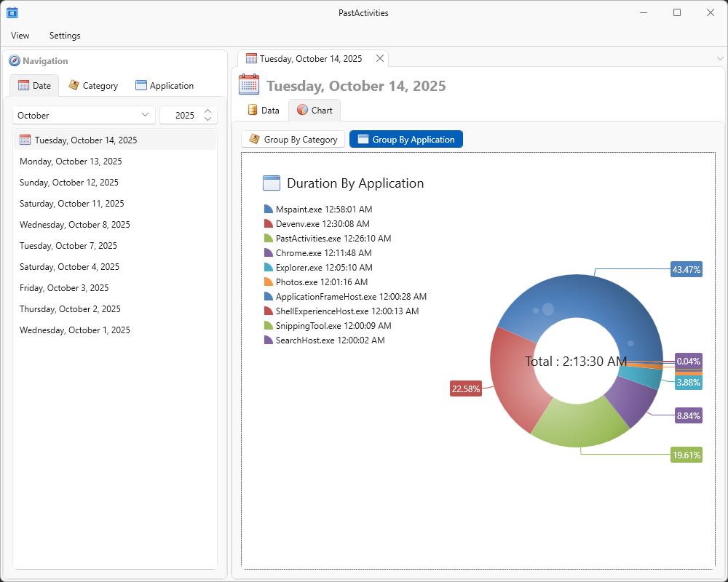Click the window icon next to Duration By Application
Viewport: 728px width, 582px height.
point(271,183)
